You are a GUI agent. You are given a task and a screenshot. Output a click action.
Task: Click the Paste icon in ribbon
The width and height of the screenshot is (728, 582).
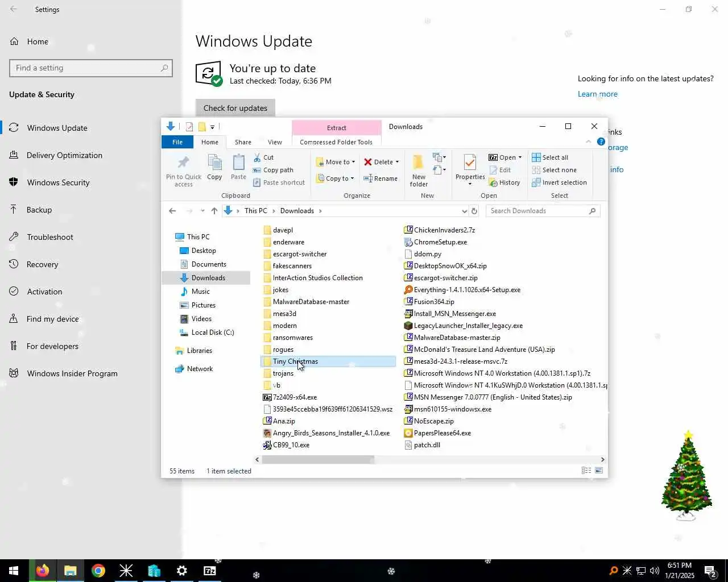(238, 167)
